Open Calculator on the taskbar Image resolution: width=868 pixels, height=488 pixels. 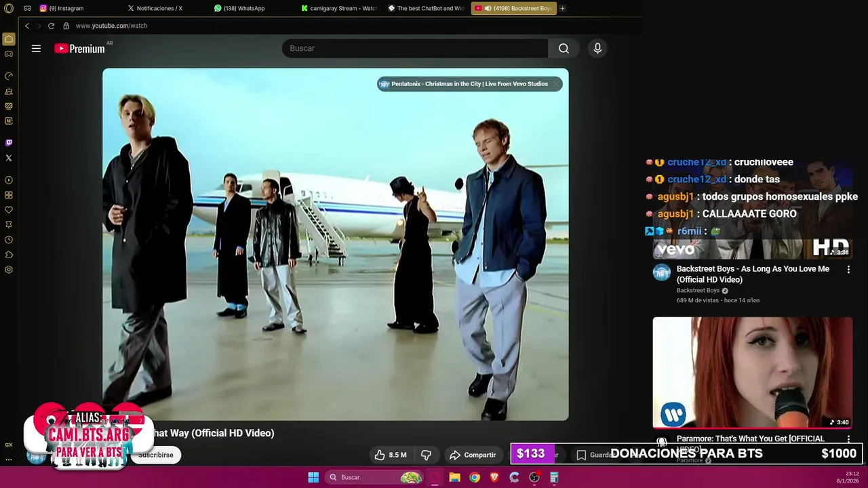554,477
